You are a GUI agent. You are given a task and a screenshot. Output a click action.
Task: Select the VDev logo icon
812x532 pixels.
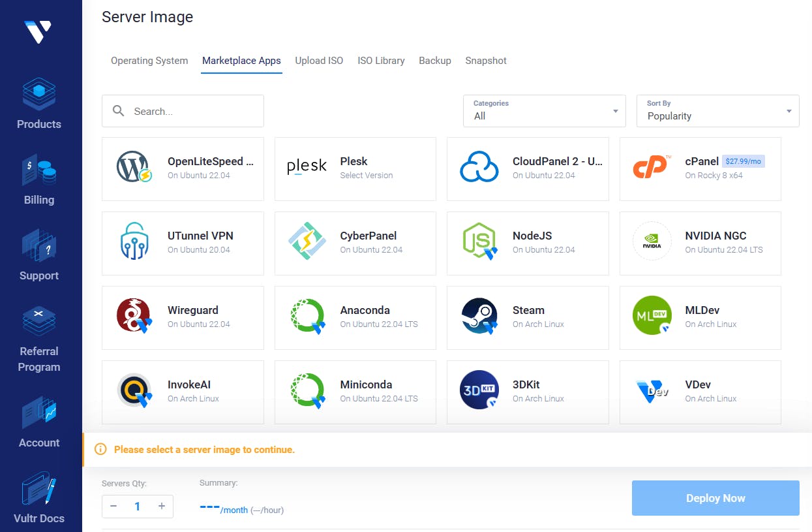pyautogui.click(x=652, y=391)
